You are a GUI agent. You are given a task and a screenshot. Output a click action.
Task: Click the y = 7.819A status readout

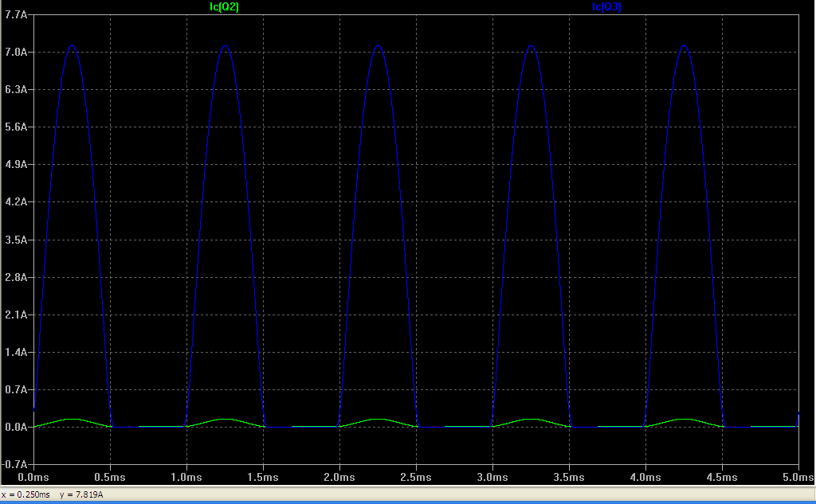pos(81,494)
